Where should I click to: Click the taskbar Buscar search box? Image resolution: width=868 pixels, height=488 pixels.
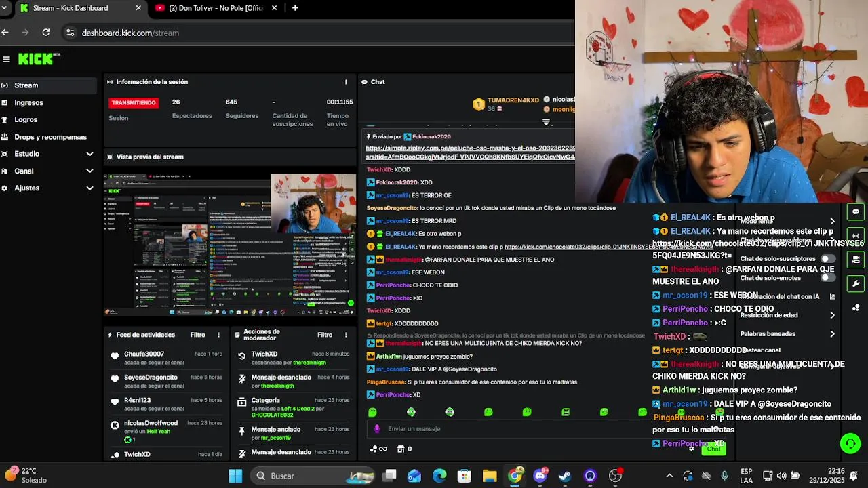point(313,476)
